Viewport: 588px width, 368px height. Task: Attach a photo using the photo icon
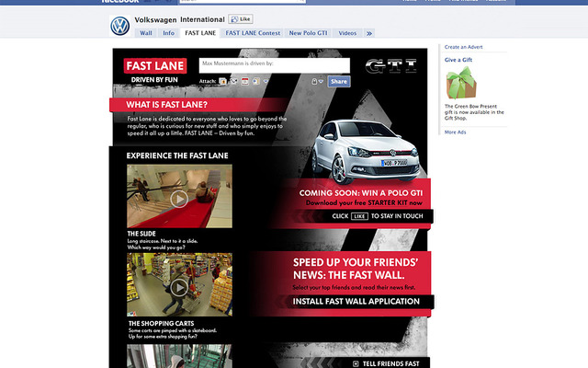[x=222, y=81]
